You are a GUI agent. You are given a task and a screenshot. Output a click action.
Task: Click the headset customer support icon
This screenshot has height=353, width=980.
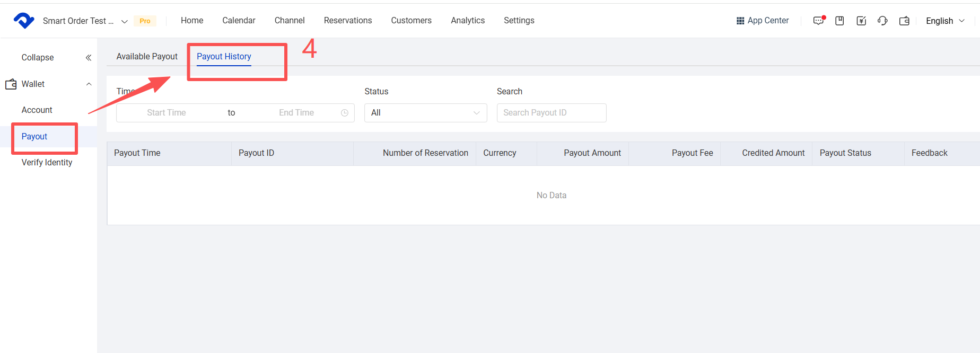click(882, 21)
